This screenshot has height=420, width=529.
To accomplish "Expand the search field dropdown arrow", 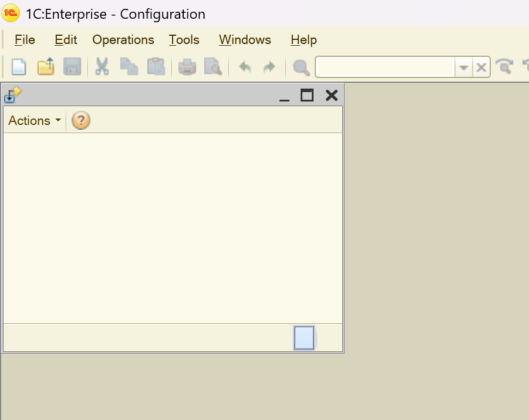I will tap(464, 67).
